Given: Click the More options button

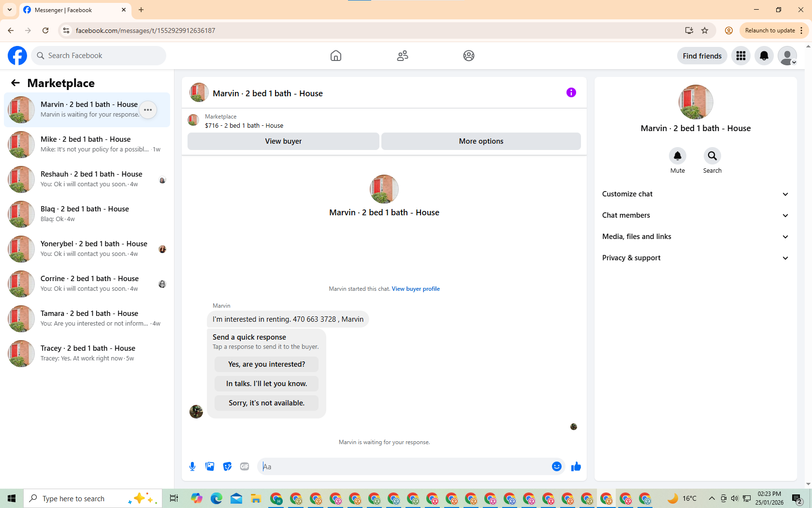Looking at the screenshot, I should [481, 141].
